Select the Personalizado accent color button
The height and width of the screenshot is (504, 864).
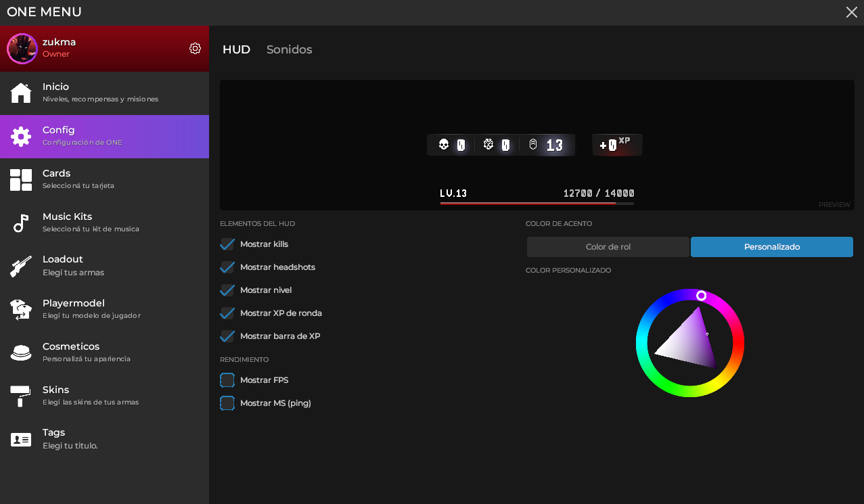tap(771, 247)
